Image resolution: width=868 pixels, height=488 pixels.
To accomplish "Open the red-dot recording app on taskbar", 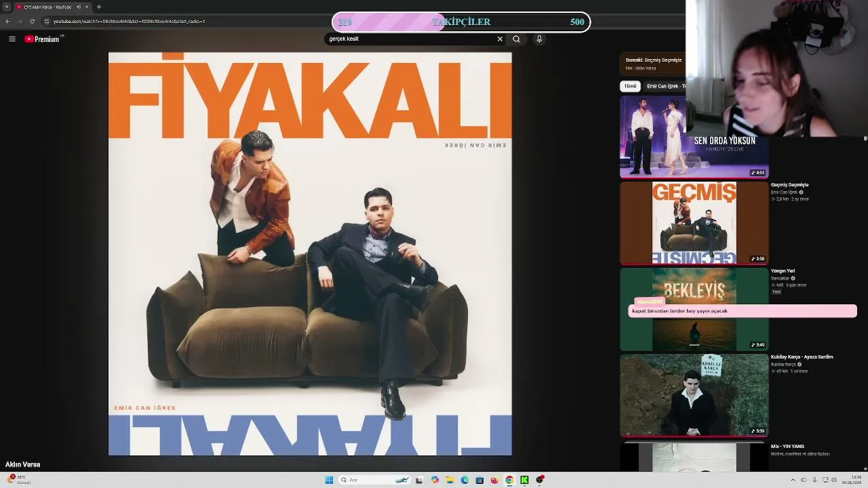I will coord(540,480).
